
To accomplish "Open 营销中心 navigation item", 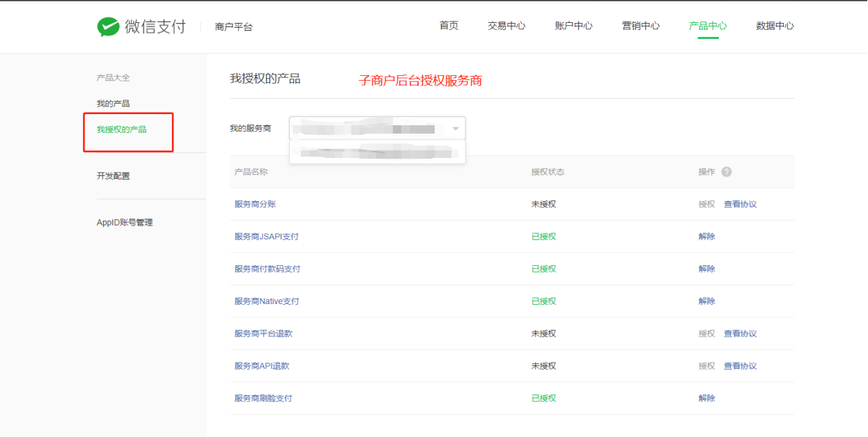I will 640,26.
